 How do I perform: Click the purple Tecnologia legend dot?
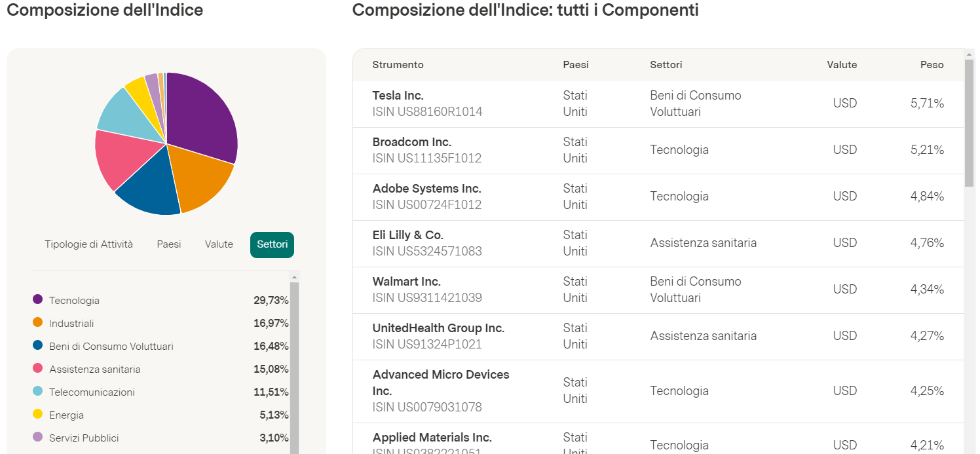(38, 300)
